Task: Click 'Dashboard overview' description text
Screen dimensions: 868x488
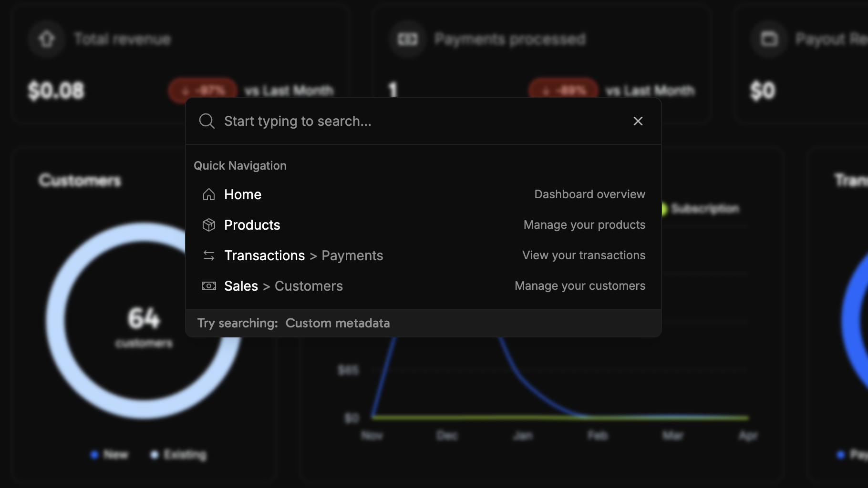Action: [589, 194]
